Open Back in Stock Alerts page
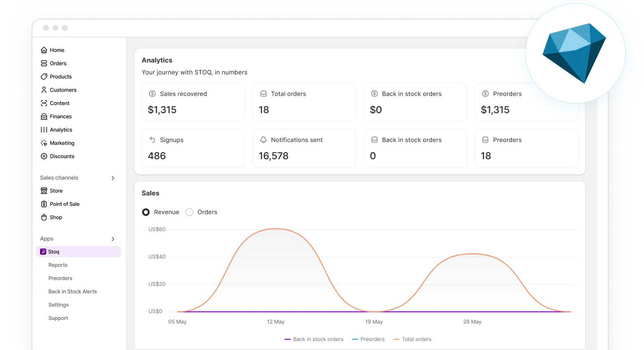Image resolution: width=644 pixels, height=350 pixels. point(73,291)
